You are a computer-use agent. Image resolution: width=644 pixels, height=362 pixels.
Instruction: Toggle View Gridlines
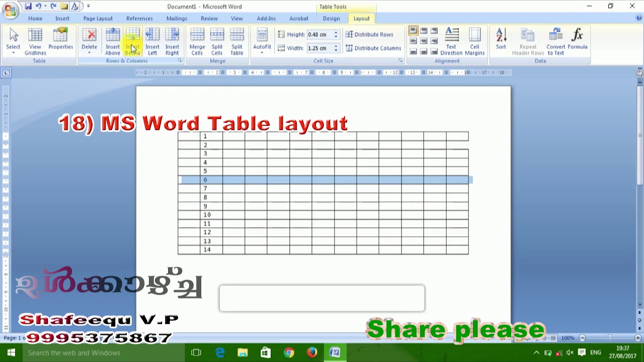point(35,41)
